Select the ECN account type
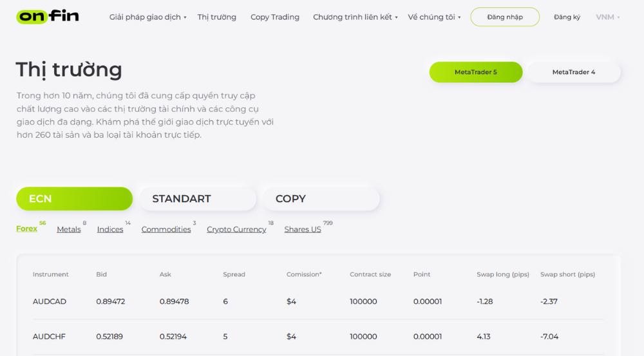 tap(74, 199)
